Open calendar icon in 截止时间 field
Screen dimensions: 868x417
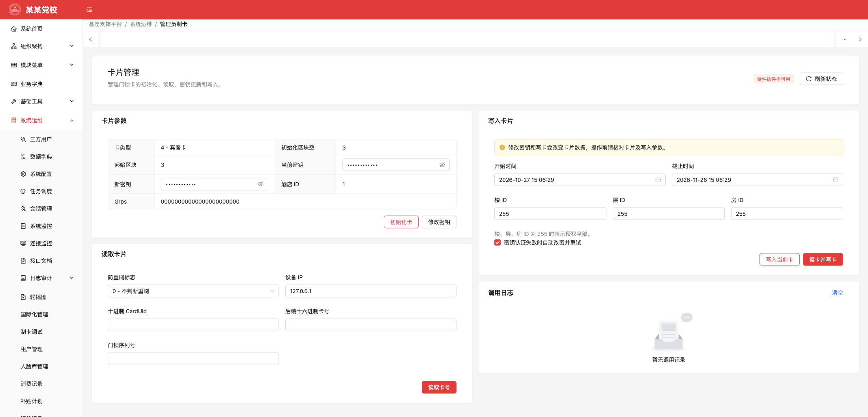(x=836, y=180)
